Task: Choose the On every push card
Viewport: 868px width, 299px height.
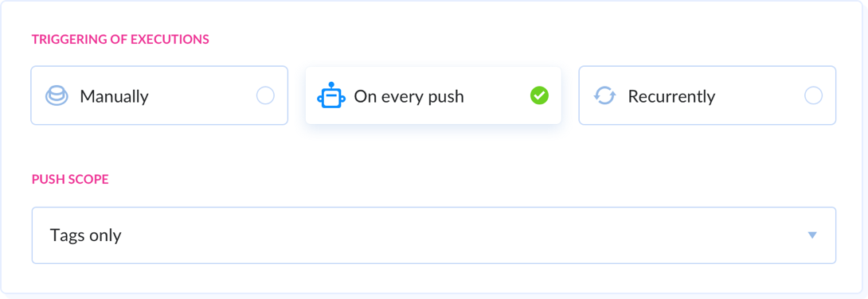Action: click(433, 95)
